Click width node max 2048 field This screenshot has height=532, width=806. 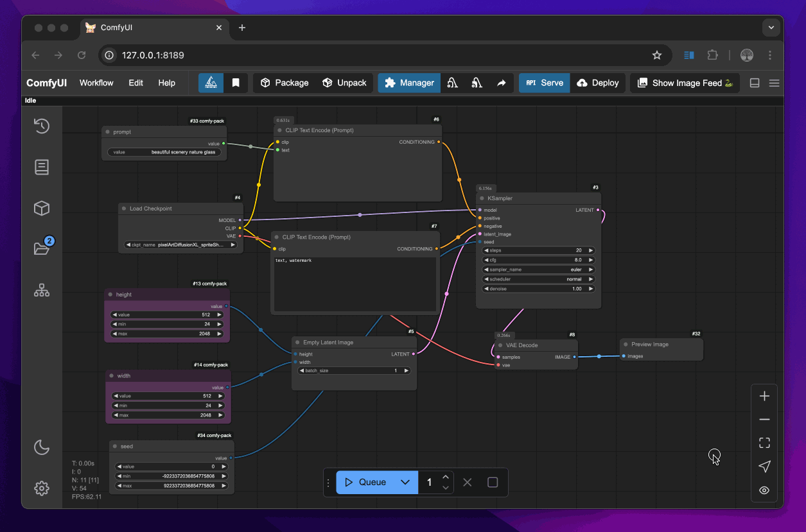[x=169, y=415]
